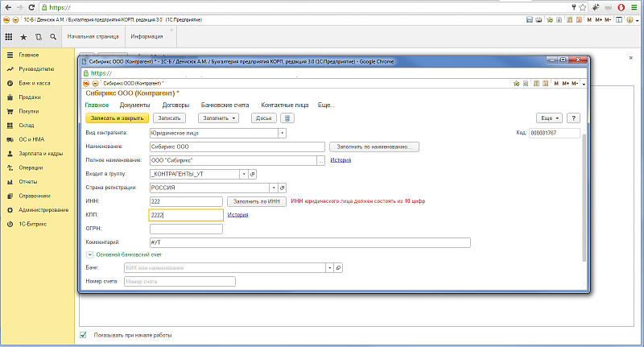
Task: Open the 1C menu round arrow in Контрагент window
Action: click(95, 84)
